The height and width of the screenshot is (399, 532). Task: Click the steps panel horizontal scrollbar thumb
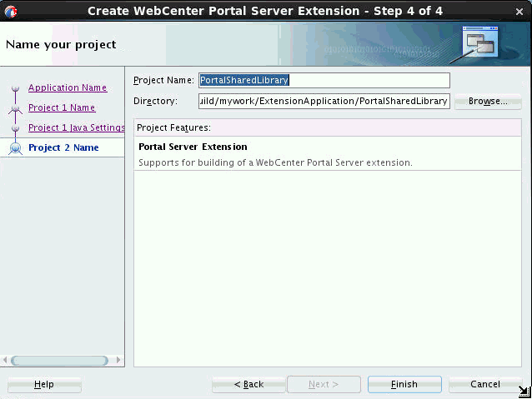point(60,361)
